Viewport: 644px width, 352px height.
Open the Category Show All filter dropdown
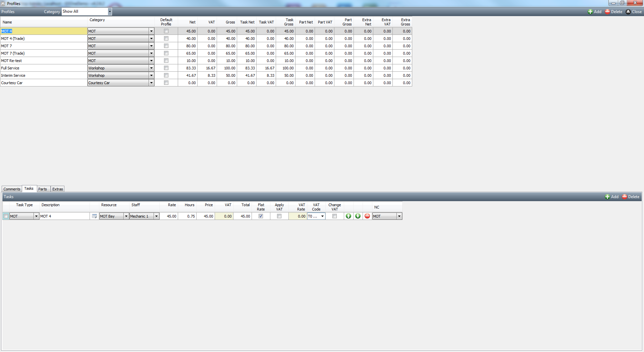pyautogui.click(x=110, y=11)
